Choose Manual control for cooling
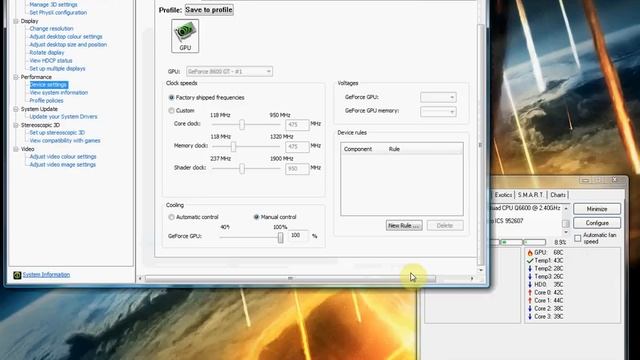 pos(256,217)
